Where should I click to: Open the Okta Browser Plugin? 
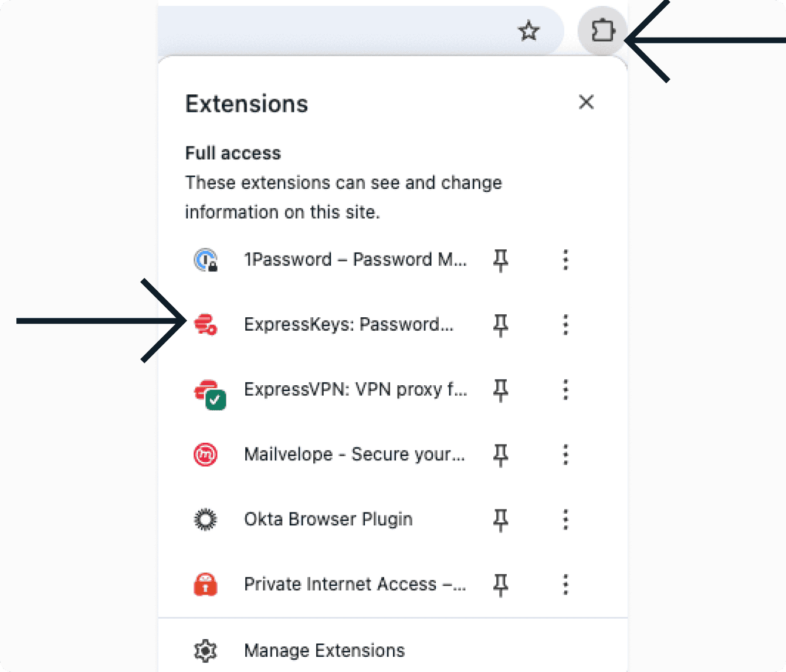pyautogui.click(x=328, y=519)
